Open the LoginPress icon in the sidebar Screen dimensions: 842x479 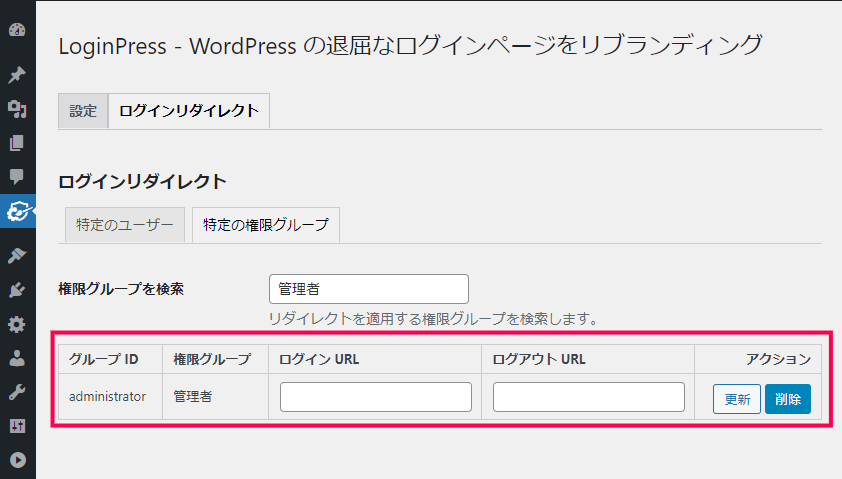(x=18, y=211)
